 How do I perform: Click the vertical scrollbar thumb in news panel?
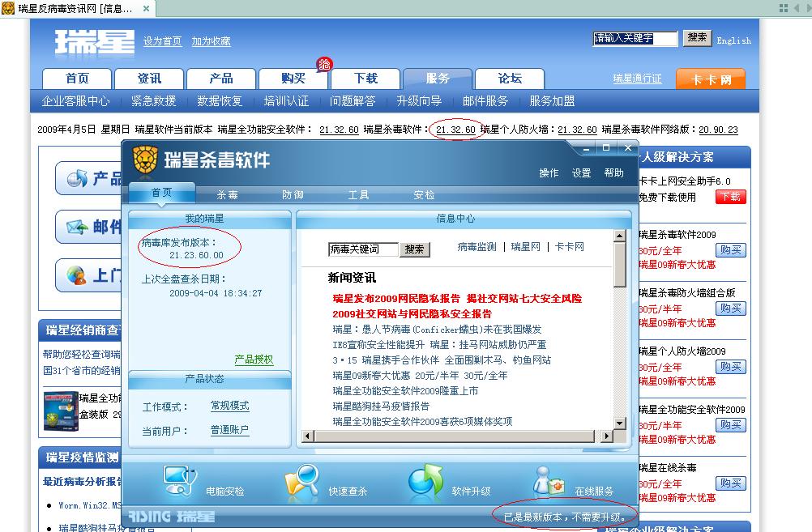620,264
